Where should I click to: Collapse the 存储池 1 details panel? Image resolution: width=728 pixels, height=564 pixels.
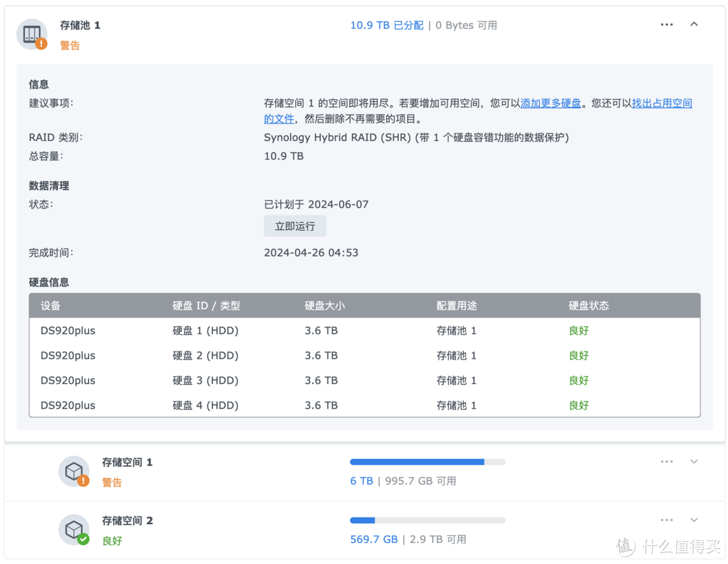694,24
